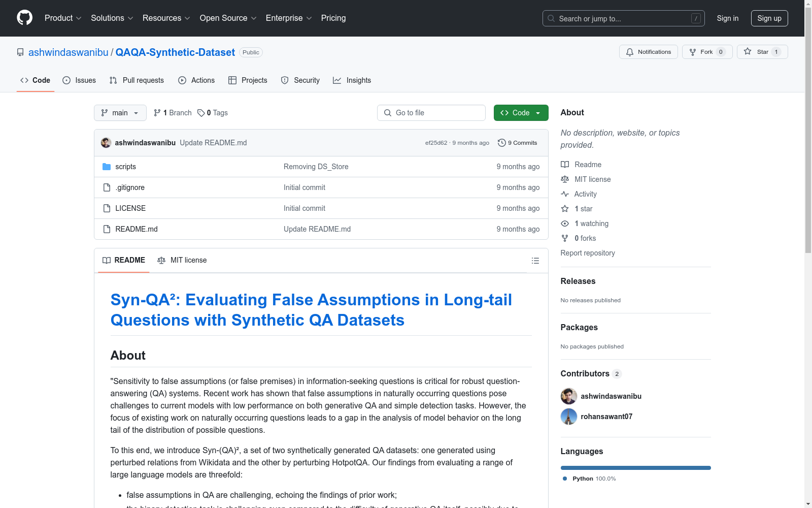Click the Report repository link
This screenshot has height=508, width=812.
click(588, 253)
